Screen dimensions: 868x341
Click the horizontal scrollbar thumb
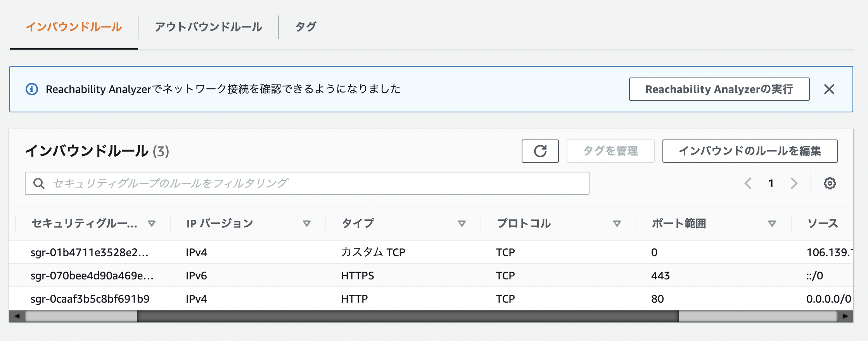(x=407, y=316)
